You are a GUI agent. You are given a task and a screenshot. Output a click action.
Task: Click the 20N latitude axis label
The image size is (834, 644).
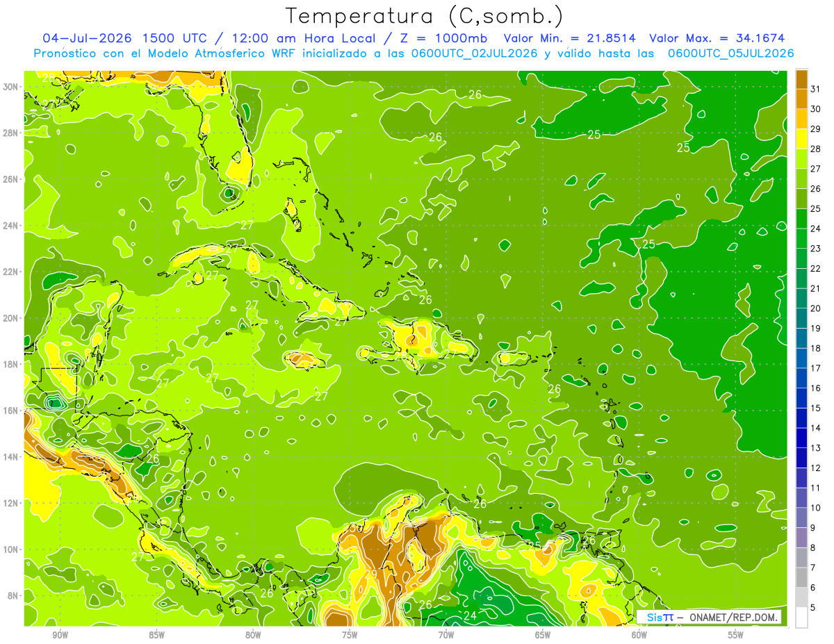[x=11, y=318]
